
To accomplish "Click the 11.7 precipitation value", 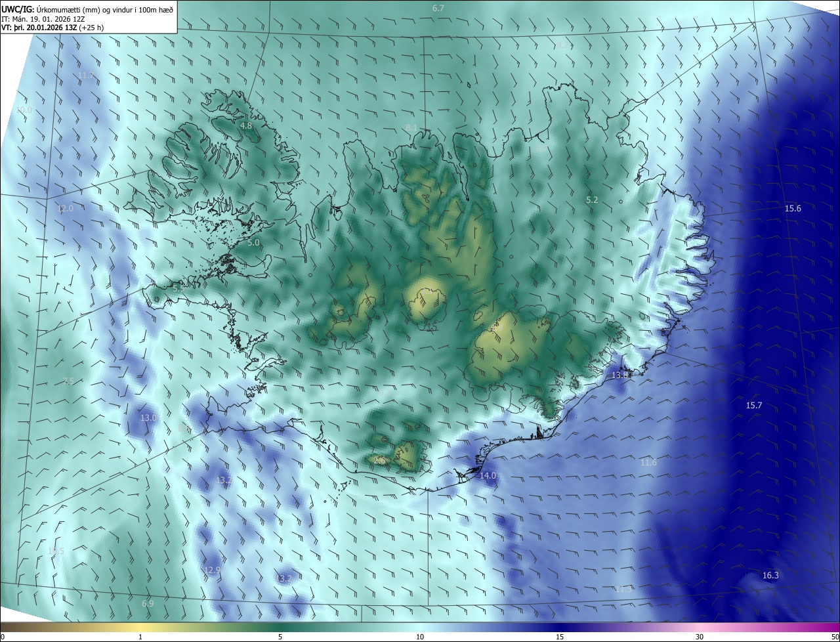I will [x=86, y=75].
